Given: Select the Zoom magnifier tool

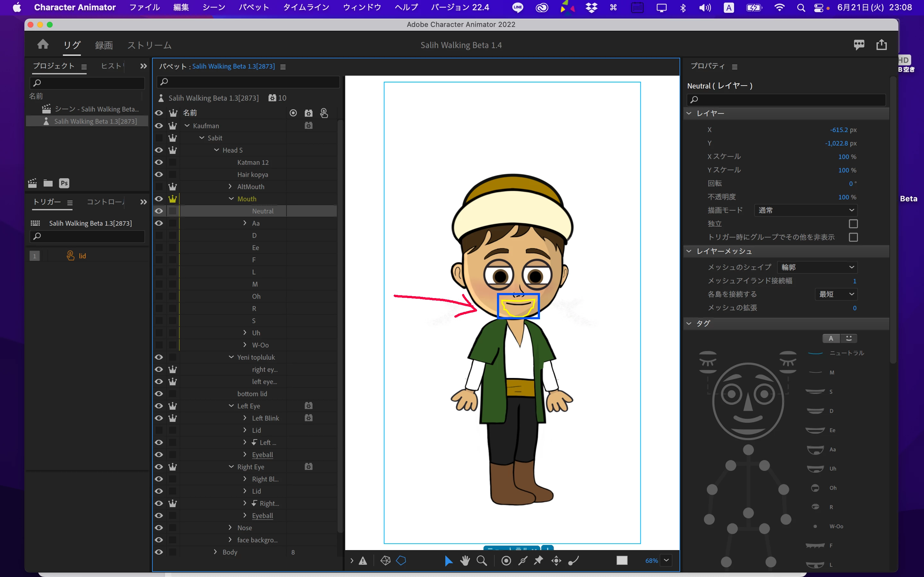Looking at the screenshot, I should point(482,560).
